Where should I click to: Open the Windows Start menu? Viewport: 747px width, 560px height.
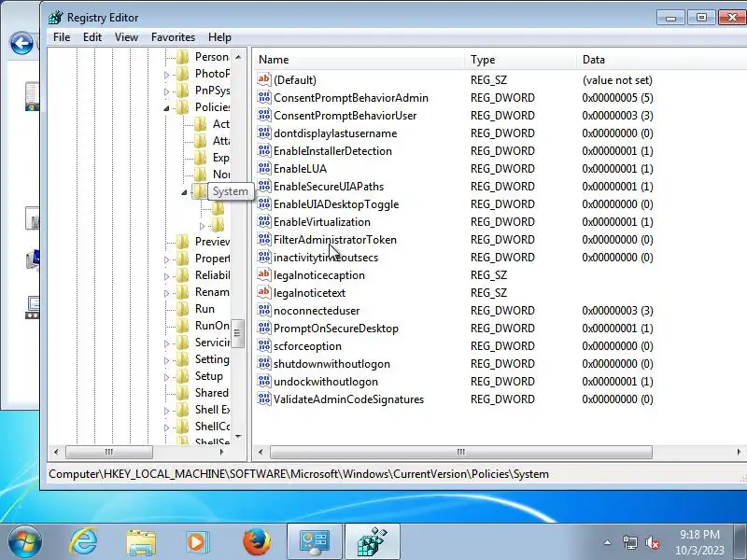[24, 541]
